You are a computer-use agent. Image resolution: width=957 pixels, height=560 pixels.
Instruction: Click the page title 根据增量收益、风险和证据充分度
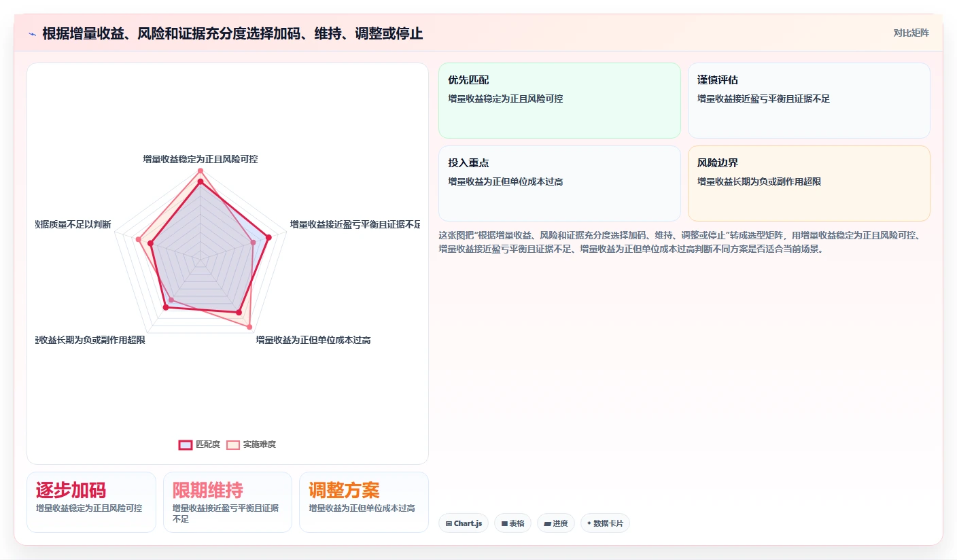click(232, 33)
